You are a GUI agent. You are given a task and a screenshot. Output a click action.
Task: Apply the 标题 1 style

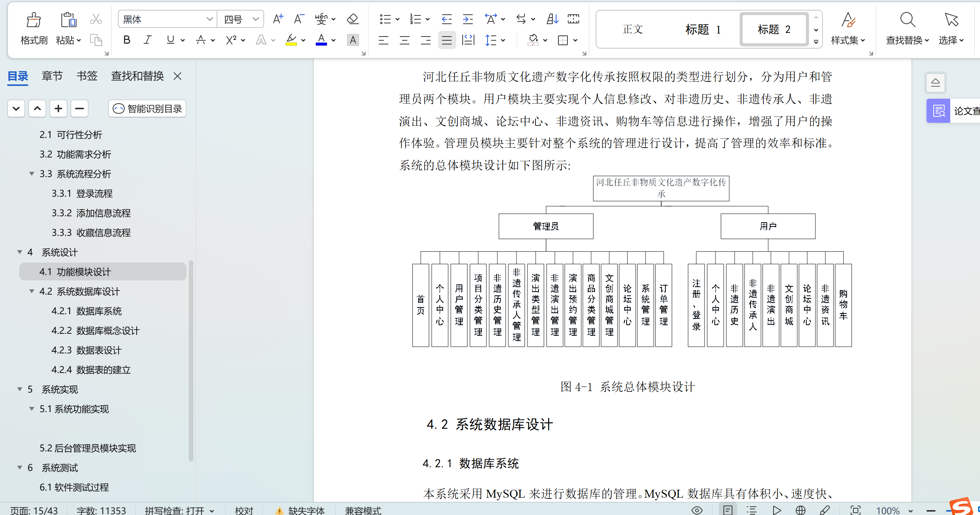pyautogui.click(x=702, y=29)
